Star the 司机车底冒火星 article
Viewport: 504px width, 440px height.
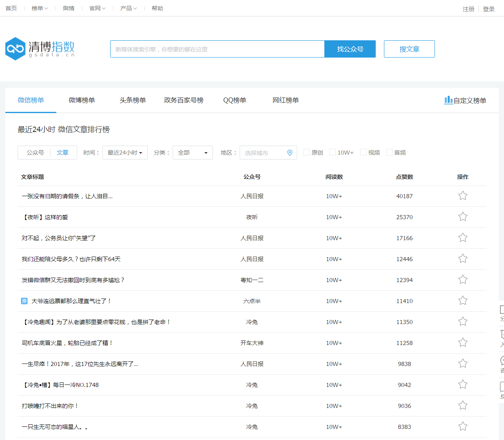463,343
